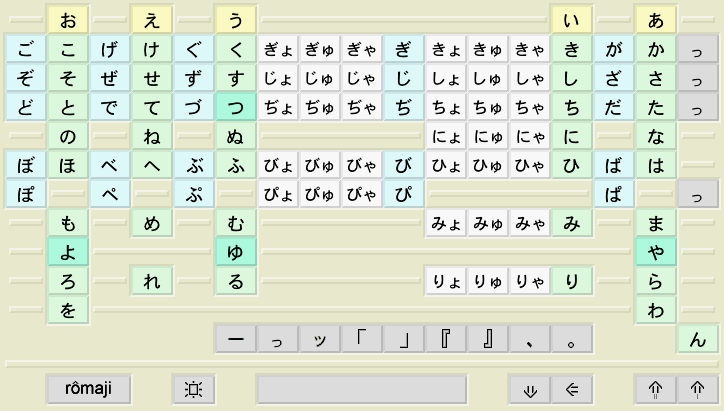The height and width of the screenshot is (411, 724).
Task: Switch layout with the rômaji button
Action: (x=89, y=389)
